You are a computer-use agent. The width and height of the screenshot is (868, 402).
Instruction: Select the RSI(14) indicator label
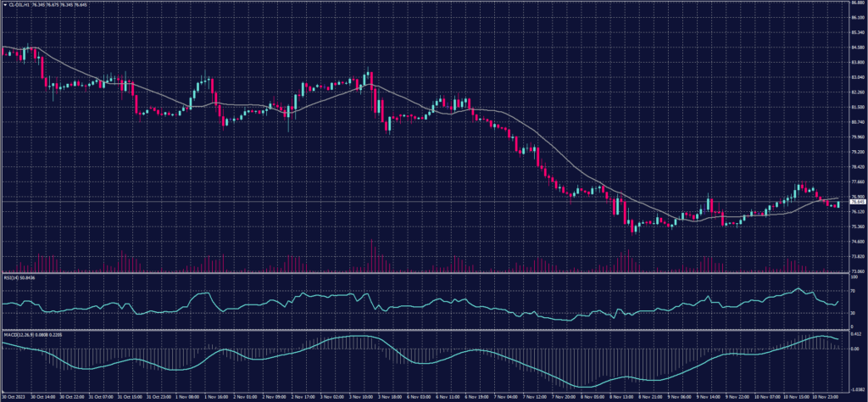coord(10,277)
